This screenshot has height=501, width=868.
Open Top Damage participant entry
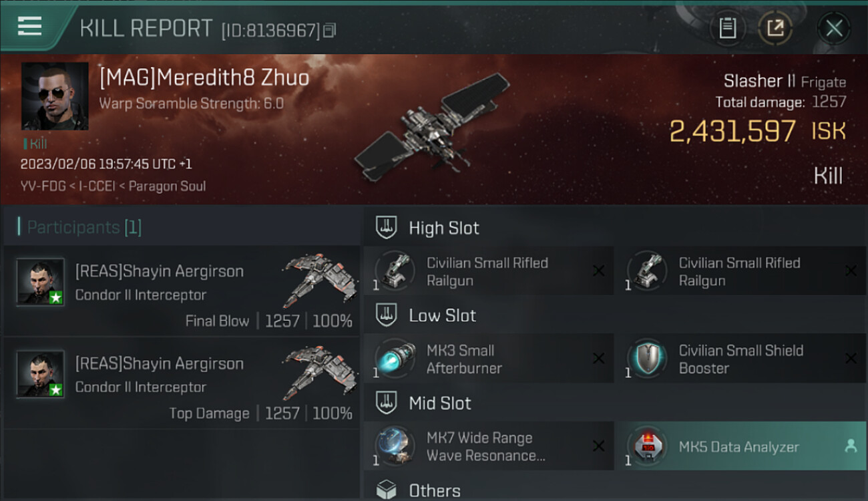click(182, 383)
